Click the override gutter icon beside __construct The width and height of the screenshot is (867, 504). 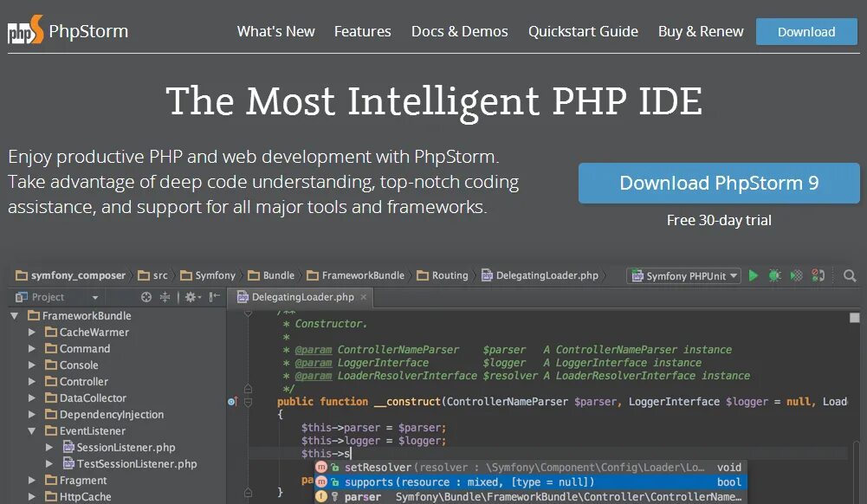pos(233,401)
